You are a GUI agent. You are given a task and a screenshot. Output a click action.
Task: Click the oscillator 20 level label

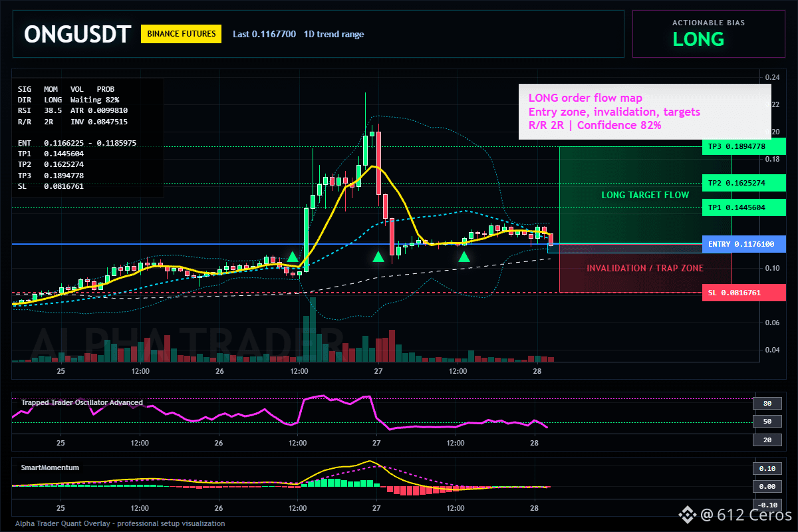[767, 440]
